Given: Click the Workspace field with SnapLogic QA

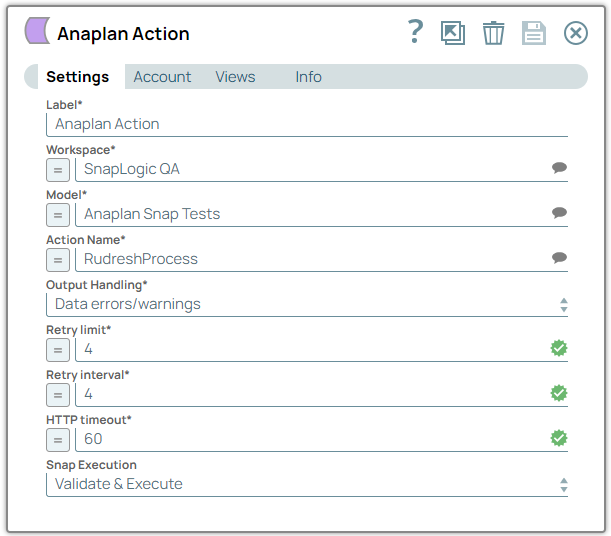Looking at the screenshot, I should point(321,169).
